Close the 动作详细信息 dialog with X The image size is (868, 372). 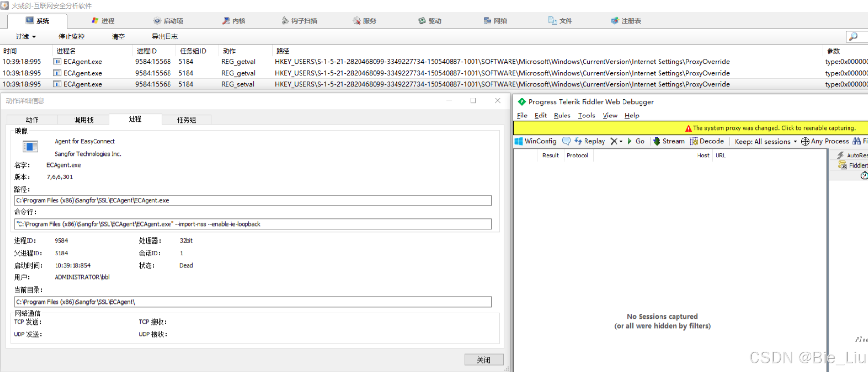click(498, 100)
